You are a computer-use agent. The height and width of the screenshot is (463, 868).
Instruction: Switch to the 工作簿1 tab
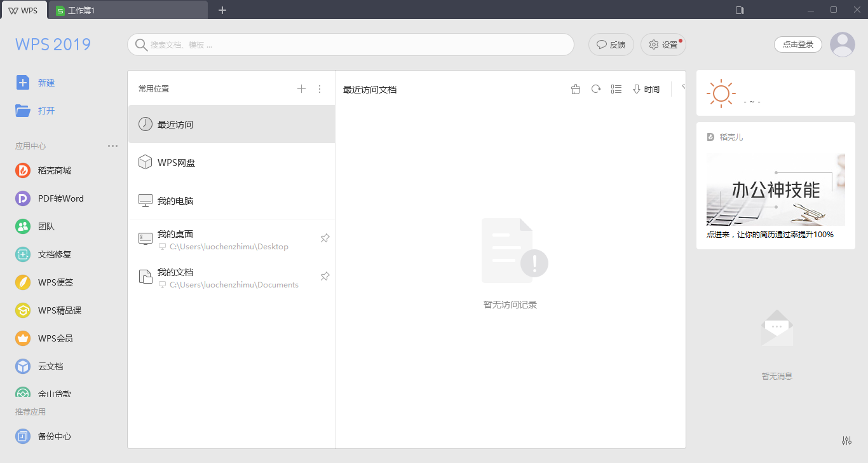(128, 10)
